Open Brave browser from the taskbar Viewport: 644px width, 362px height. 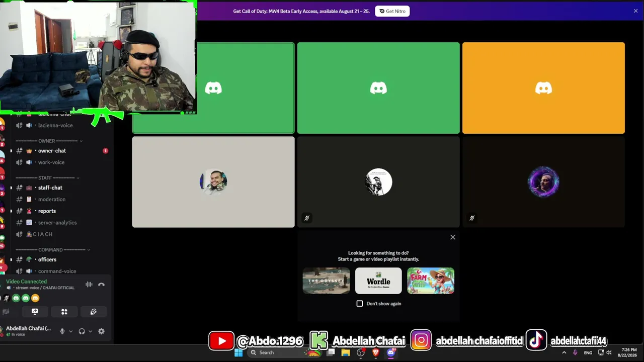click(375, 352)
